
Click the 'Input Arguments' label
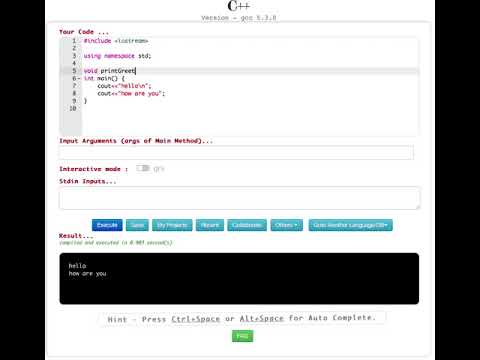click(x=136, y=141)
